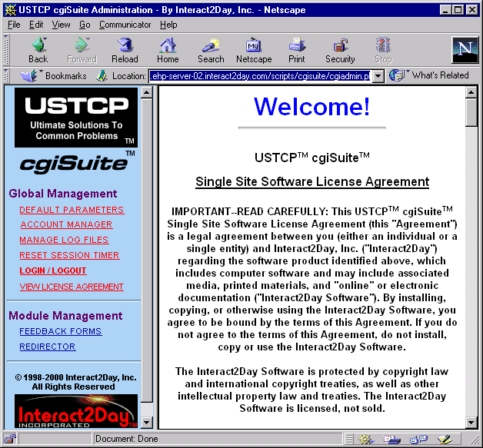Click Global Management section heading
483x448 pixels.
click(x=63, y=194)
